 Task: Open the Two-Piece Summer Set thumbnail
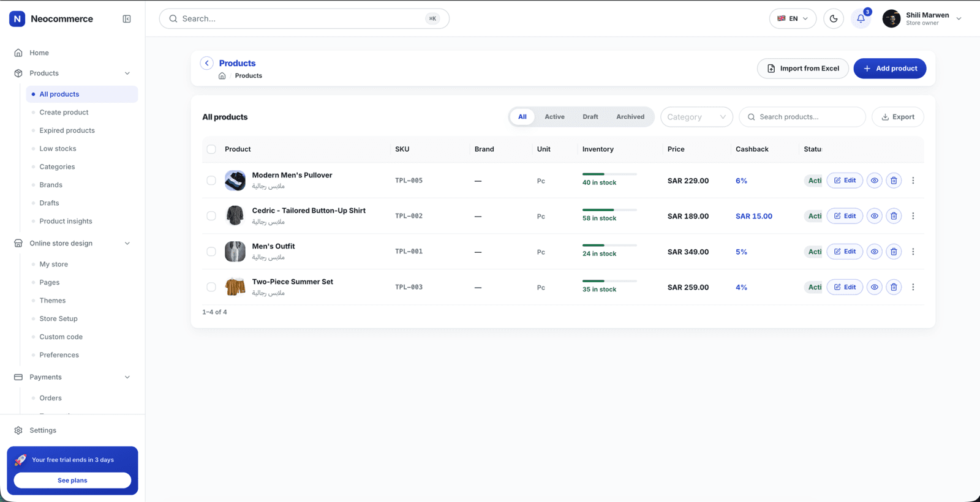235,287
